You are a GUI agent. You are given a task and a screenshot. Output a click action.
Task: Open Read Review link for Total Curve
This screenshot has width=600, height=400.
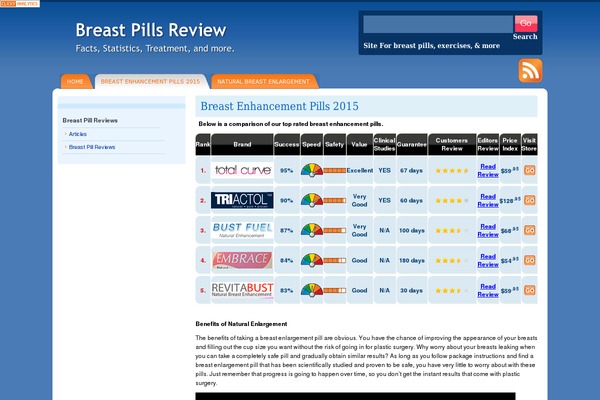coord(488,170)
